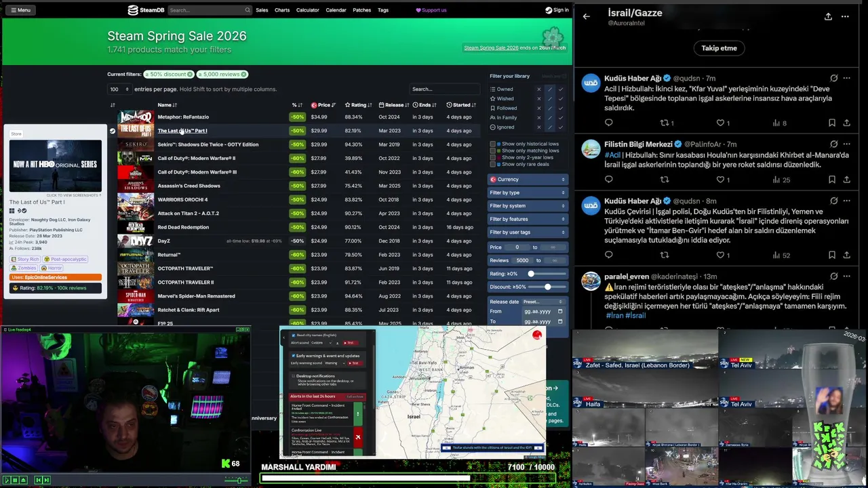868x488 pixels.
Task: Toggle Read city names (English) checkbox
Action: [294, 335]
